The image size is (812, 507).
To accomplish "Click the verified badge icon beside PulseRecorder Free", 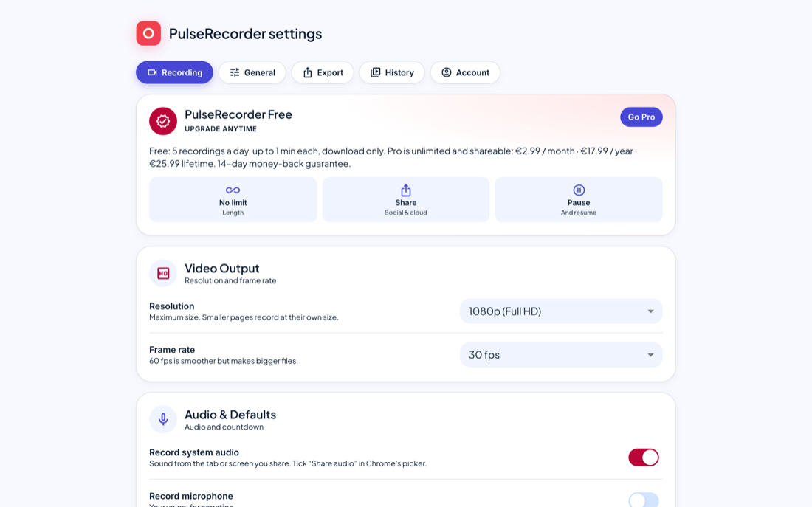I will (x=163, y=121).
